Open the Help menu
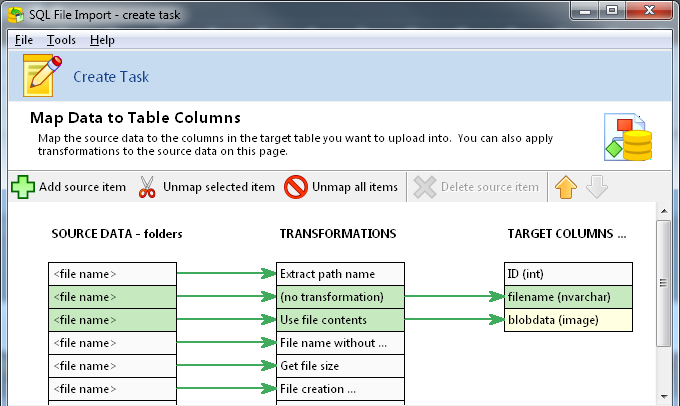This screenshot has height=406, width=680. tap(102, 40)
